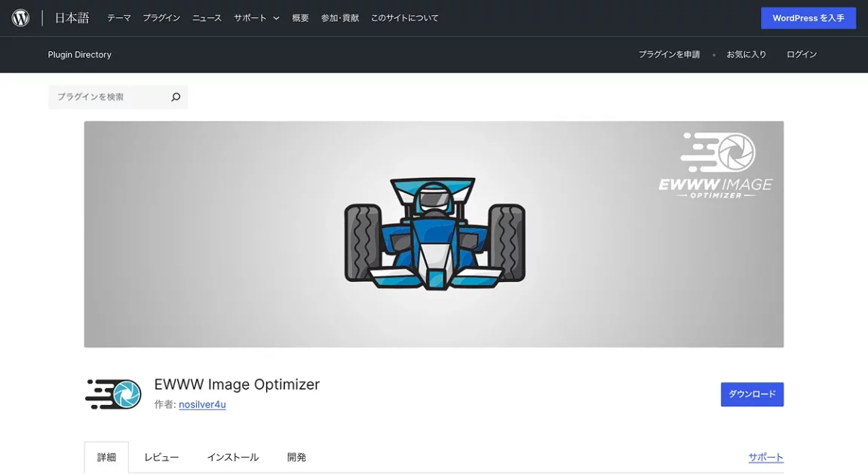Open the ニュース menu item
The height and width of the screenshot is (475, 868).
tap(207, 18)
